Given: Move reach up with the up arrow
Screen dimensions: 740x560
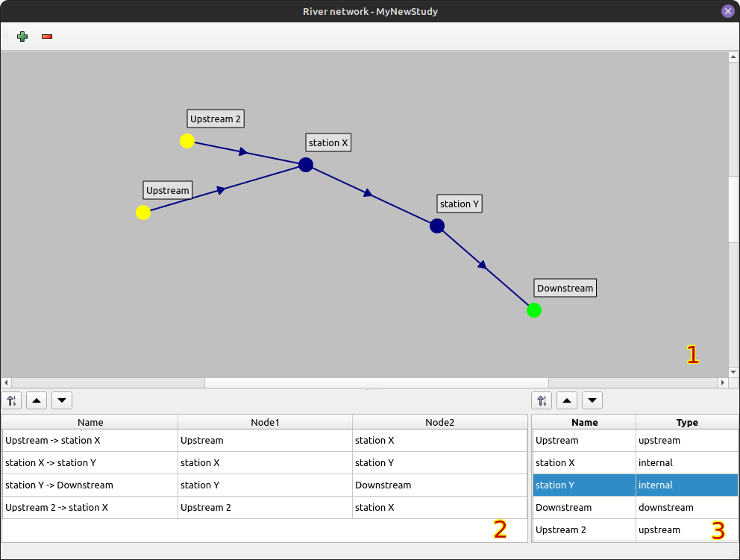Looking at the screenshot, I should coord(37,400).
